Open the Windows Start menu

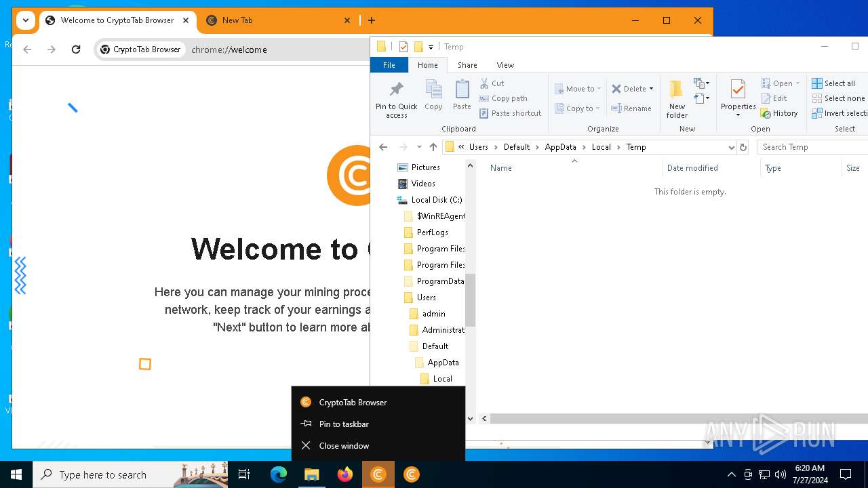click(16, 474)
